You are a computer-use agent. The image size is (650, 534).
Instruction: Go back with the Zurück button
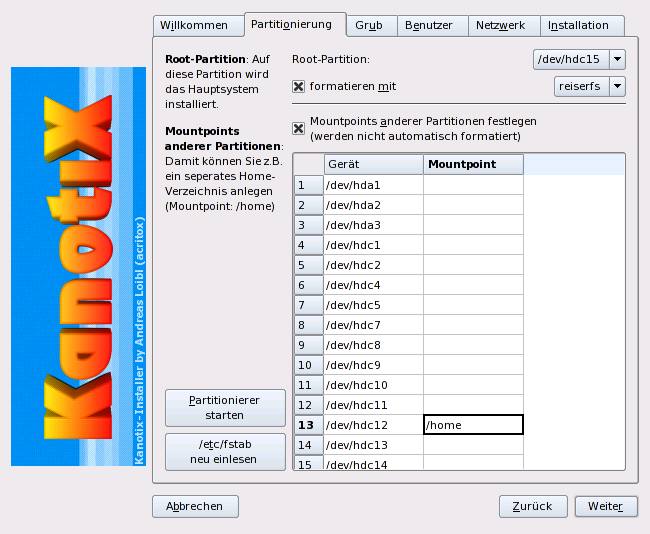tap(533, 506)
